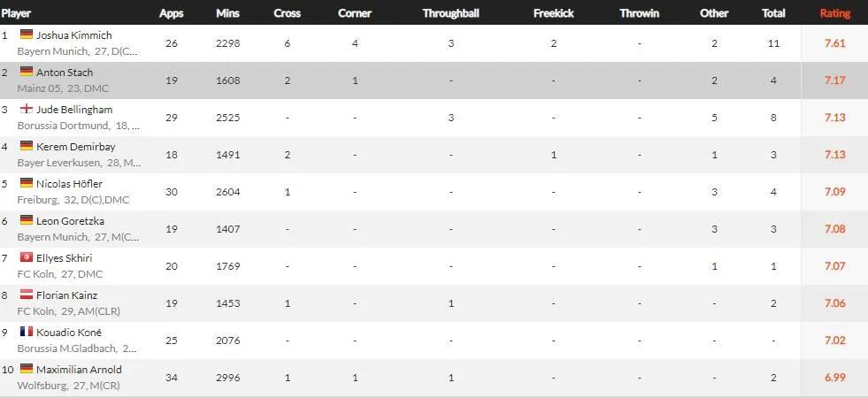This screenshot has height=398, width=868.
Task: Click Joshua Kimmich's German flag icon
Action: [26, 34]
